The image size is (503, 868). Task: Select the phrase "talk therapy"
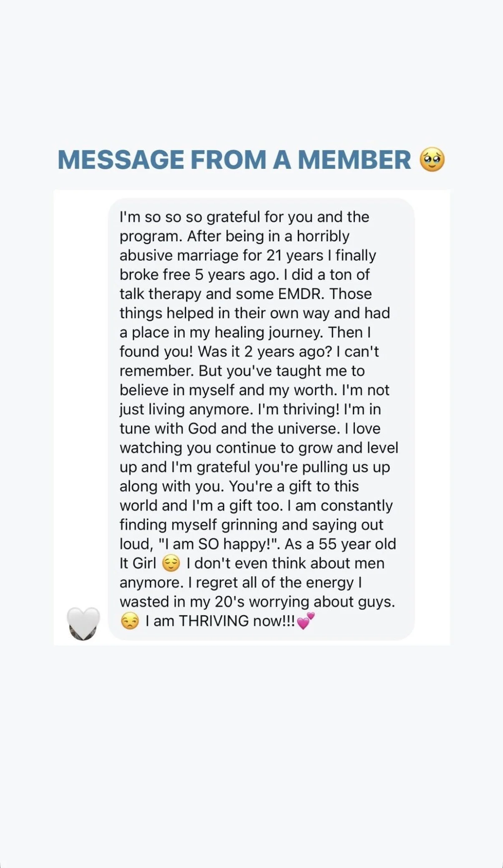click(161, 294)
